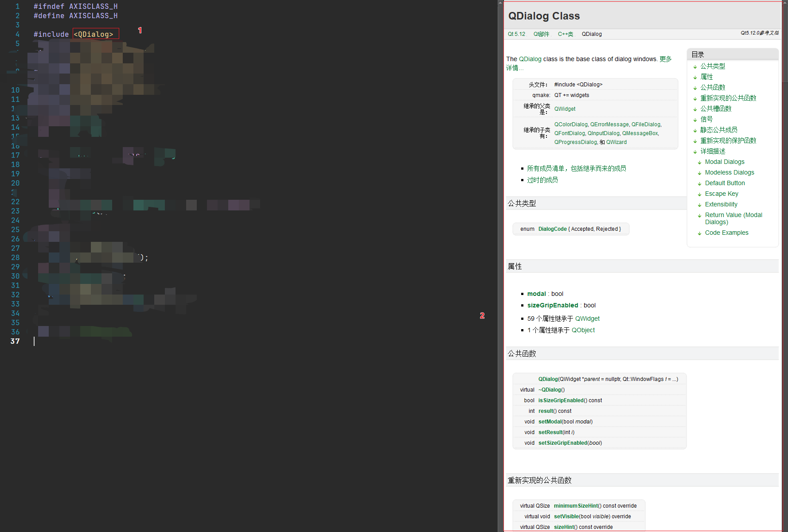788x532 pixels.
Task: Open the QErrorMessage subclass link
Action: click(x=609, y=124)
